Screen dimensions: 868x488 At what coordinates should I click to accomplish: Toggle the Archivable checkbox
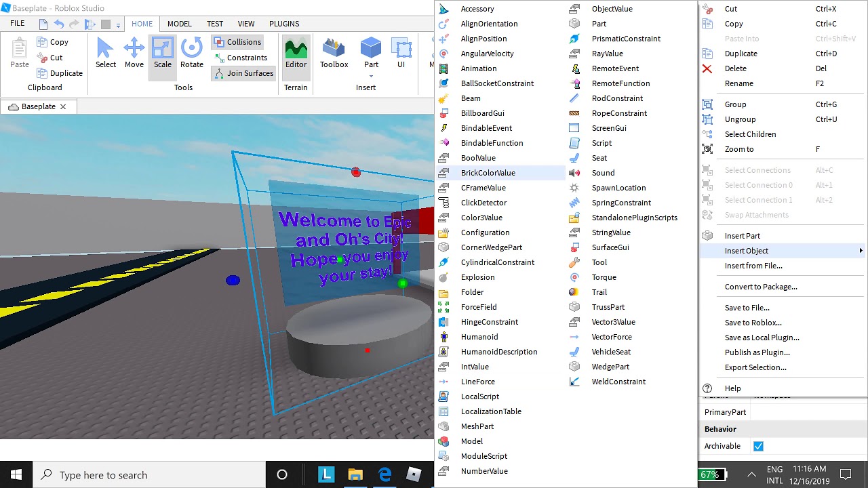pos(758,446)
